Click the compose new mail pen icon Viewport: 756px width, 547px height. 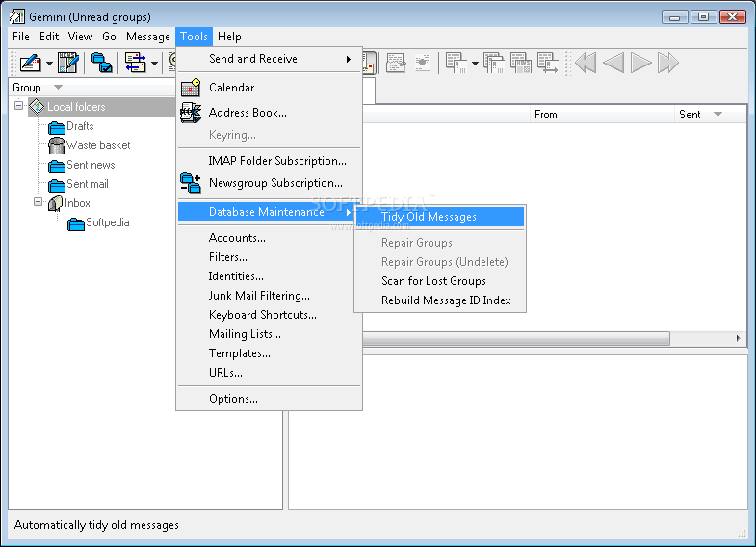(x=30, y=63)
